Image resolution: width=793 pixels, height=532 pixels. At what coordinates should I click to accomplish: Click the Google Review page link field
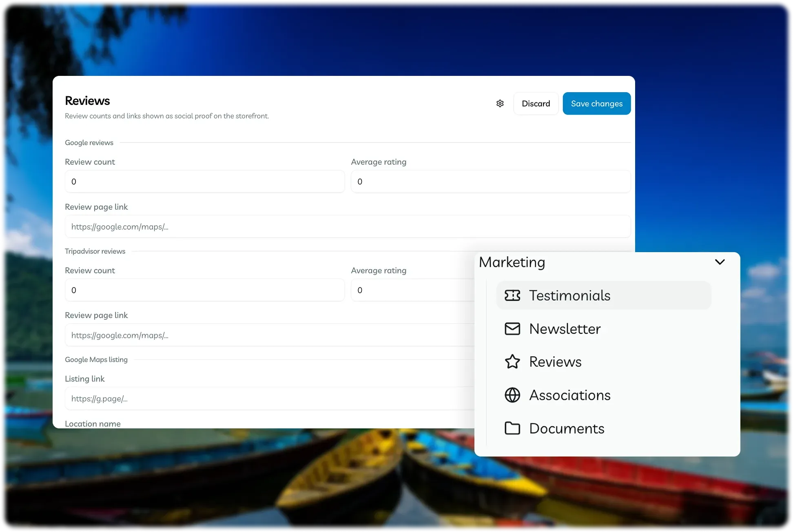pyautogui.click(x=348, y=227)
